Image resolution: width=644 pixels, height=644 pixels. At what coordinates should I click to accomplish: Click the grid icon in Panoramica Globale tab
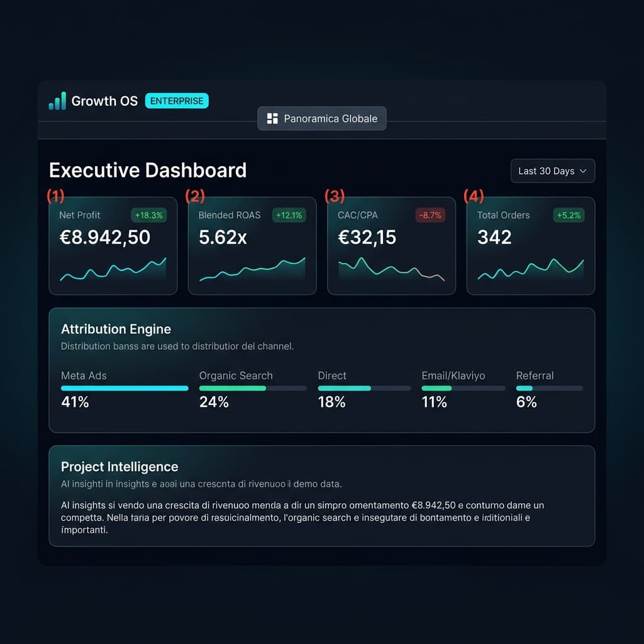pyautogui.click(x=272, y=119)
